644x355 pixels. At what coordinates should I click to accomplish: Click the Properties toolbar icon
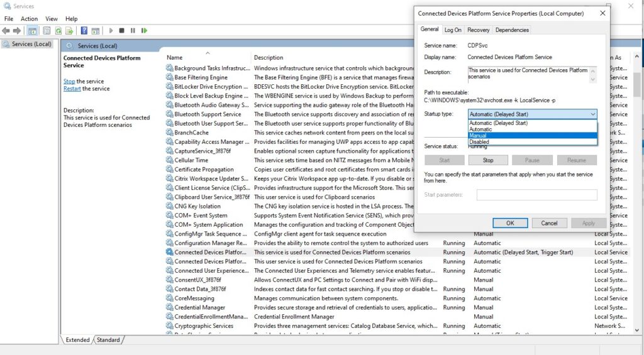coord(47,30)
